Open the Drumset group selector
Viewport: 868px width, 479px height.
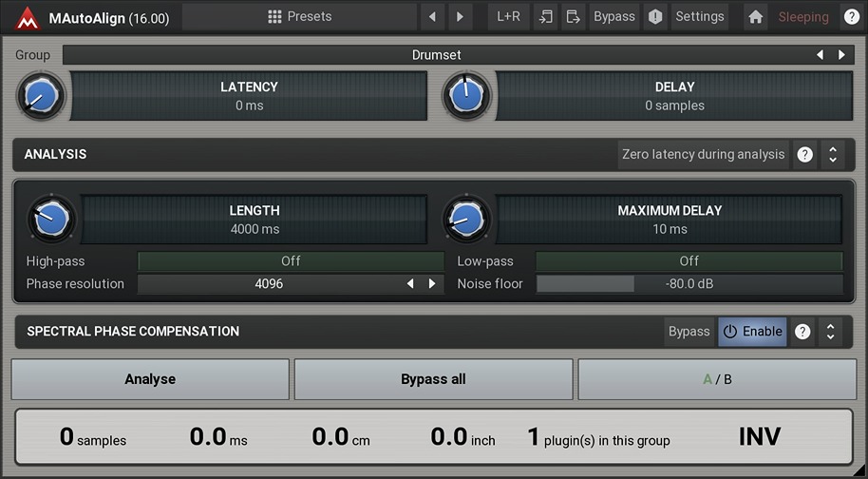[x=436, y=55]
